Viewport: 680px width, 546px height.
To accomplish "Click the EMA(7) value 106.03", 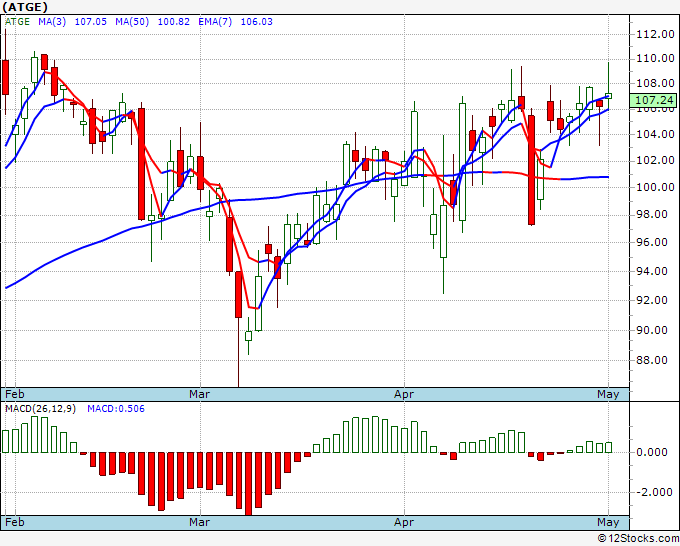I will (x=257, y=21).
